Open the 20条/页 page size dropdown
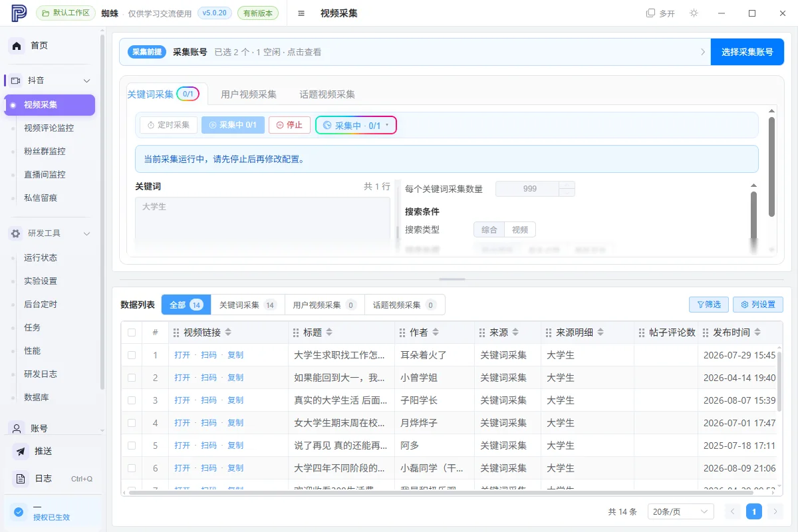Screen dimensions: 798x532 680,511
